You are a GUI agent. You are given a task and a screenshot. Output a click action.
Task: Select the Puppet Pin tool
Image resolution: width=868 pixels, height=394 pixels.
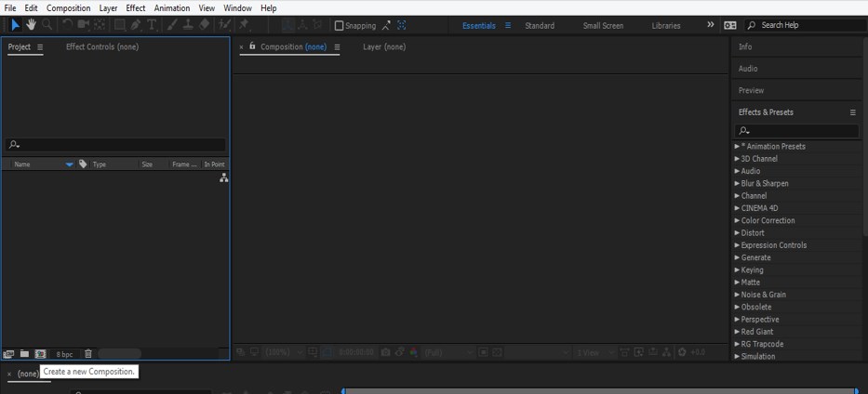pyautogui.click(x=244, y=25)
